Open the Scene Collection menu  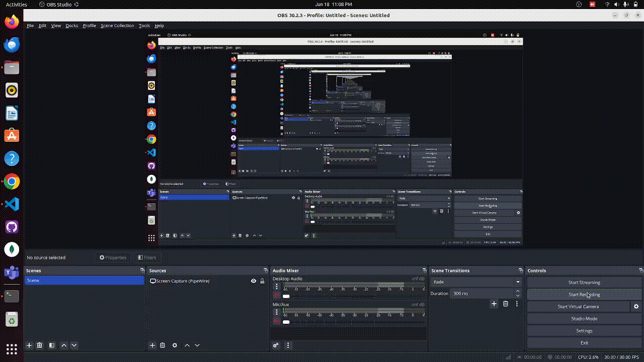pos(117,26)
